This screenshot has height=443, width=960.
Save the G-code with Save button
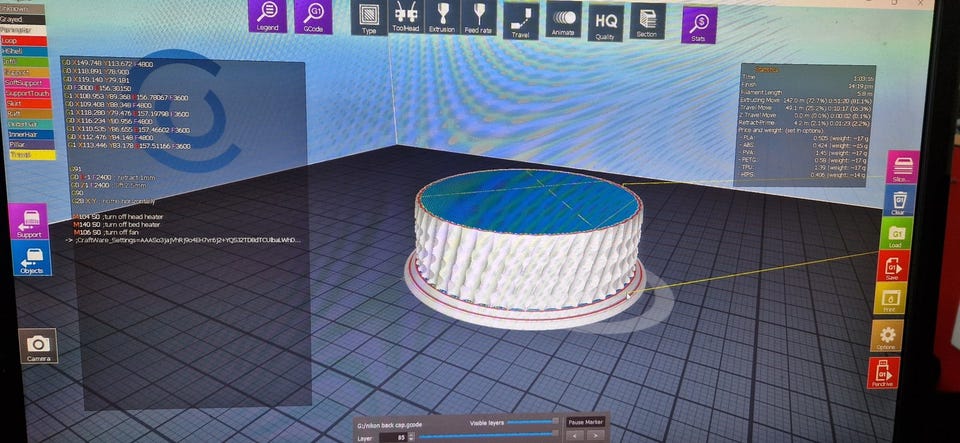click(x=892, y=266)
